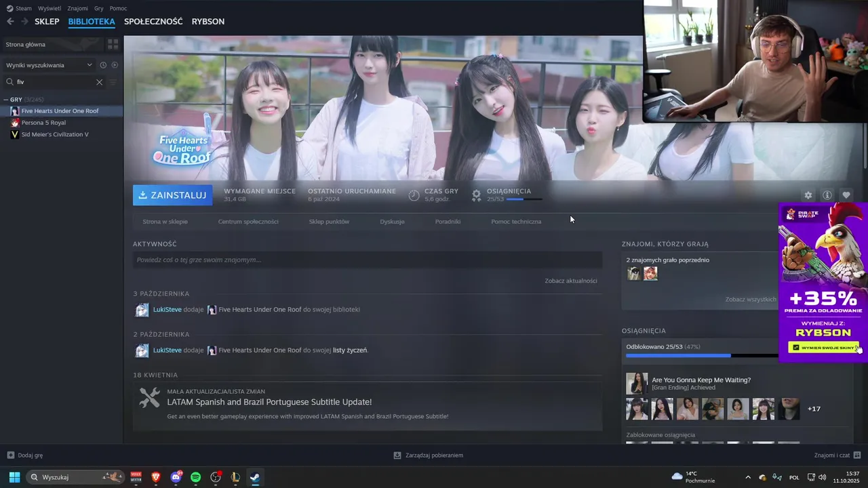Image resolution: width=868 pixels, height=488 pixels.
Task: Click the activity comment input field
Action: [368, 260]
